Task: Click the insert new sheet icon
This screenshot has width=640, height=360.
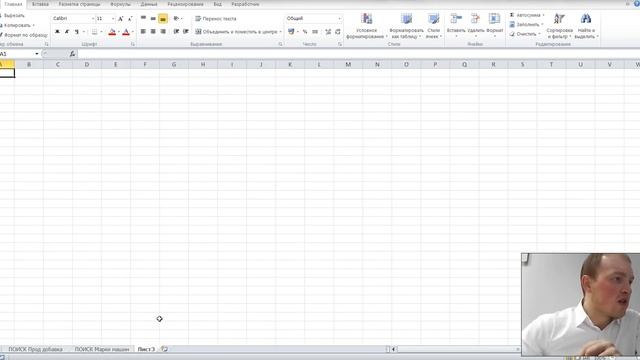Action: (164, 349)
